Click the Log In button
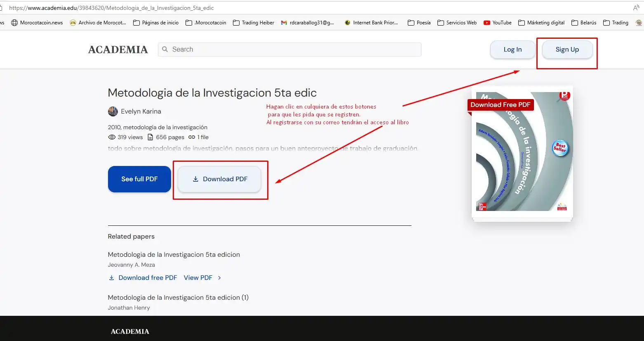This screenshot has width=644, height=341. [512, 50]
